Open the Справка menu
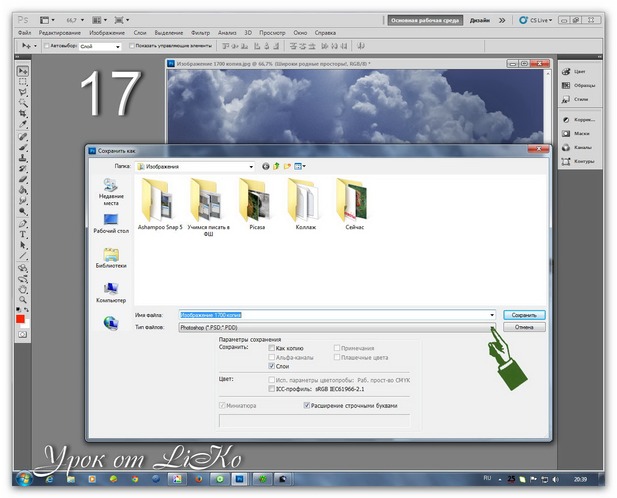 click(x=325, y=33)
